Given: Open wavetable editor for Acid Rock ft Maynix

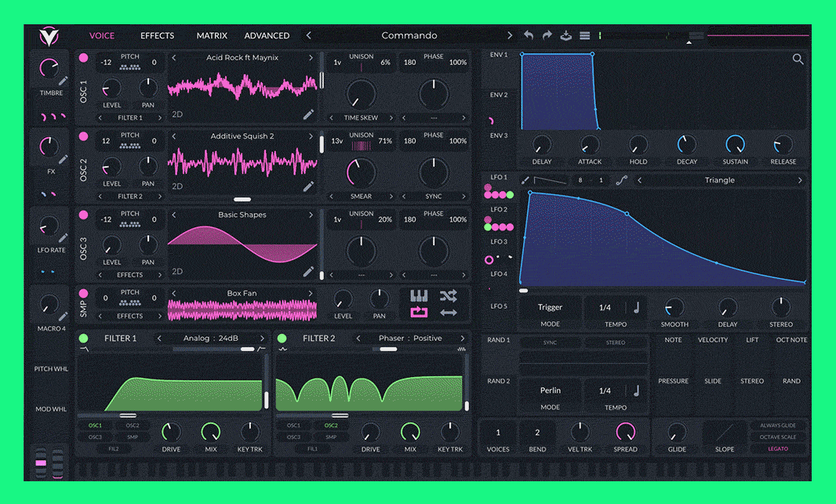Looking at the screenshot, I should coord(309,114).
